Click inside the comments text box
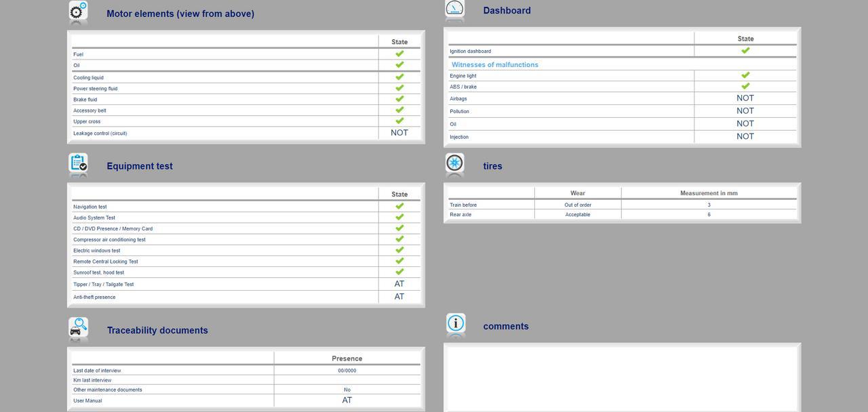 coord(622,378)
